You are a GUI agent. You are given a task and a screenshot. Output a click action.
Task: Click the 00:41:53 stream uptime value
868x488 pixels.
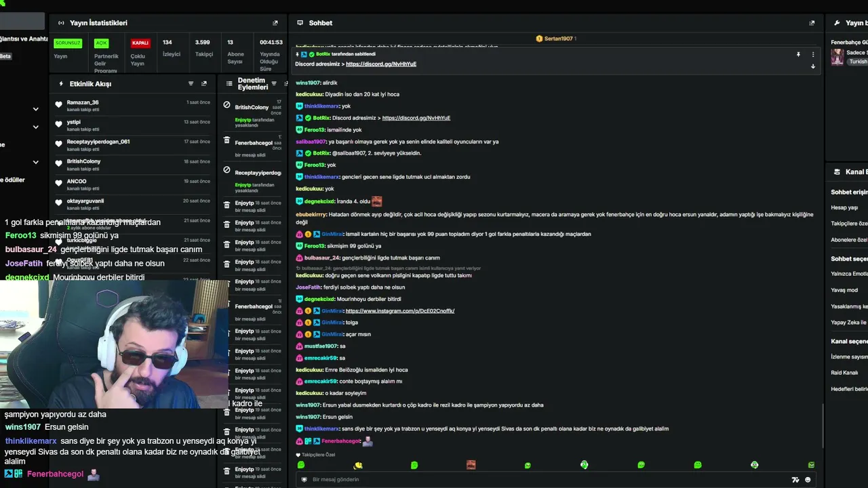click(271, 43)
